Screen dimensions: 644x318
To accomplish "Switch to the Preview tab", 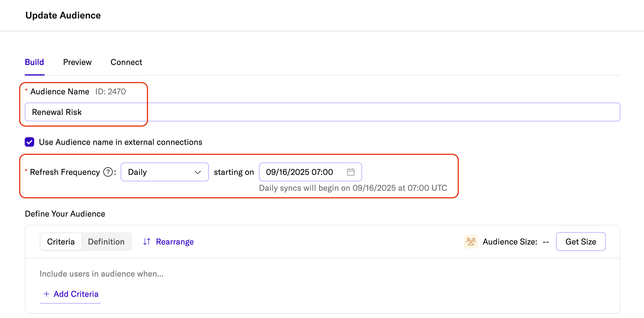I will [77, 62].
